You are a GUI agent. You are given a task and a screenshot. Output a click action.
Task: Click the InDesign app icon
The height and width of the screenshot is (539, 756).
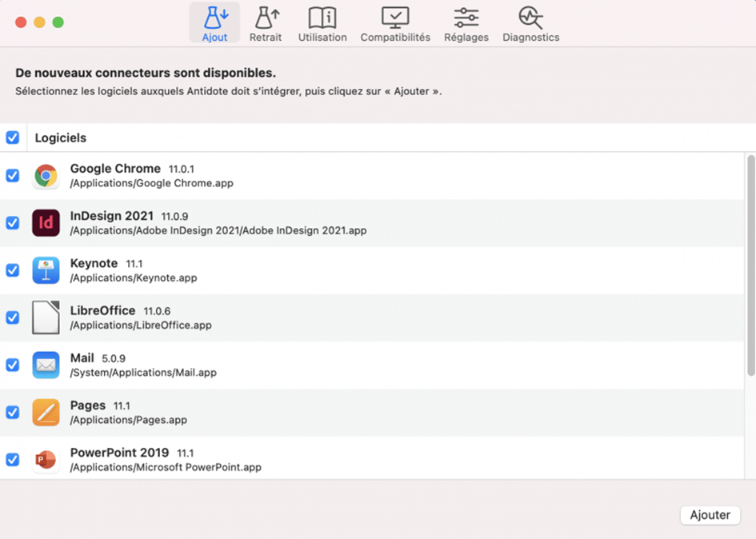point(46,223)
